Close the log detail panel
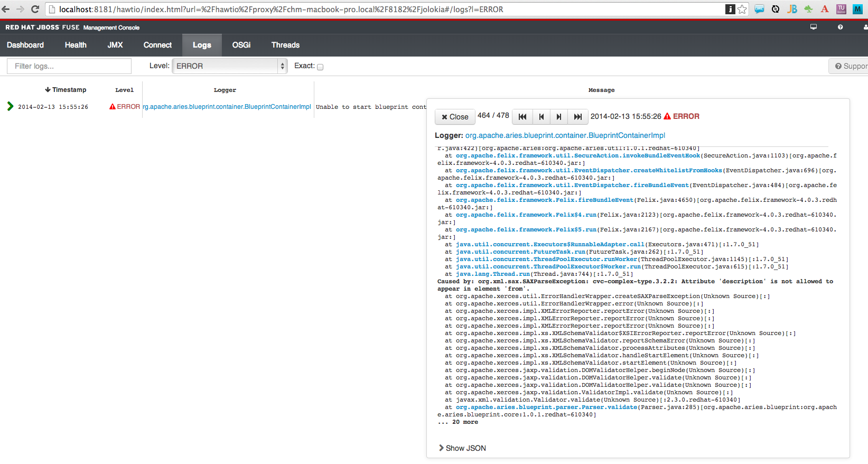Image resolution: width=868 pixels, height=464 pixels. coord(455,117)
